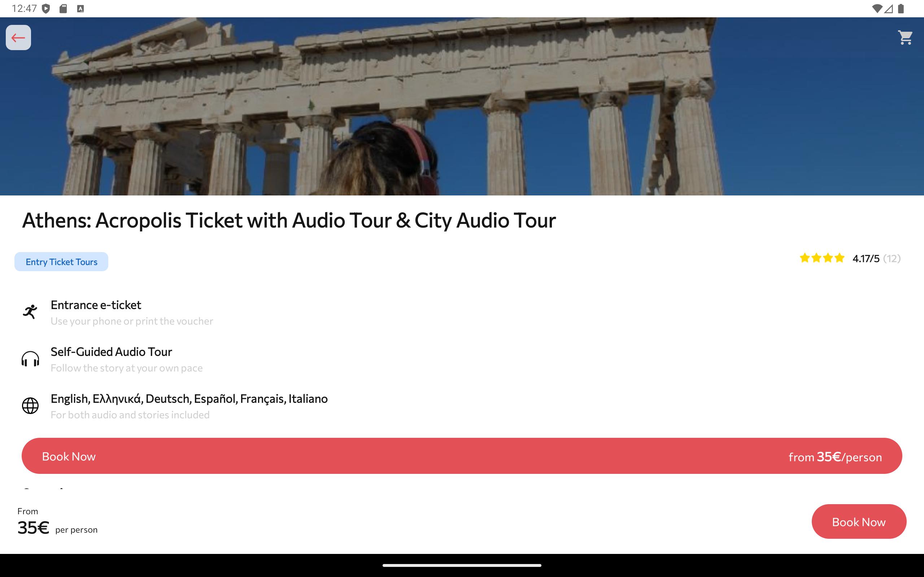Image resolution: width=924 pixels, height=577 pixels.
Task: Tap the available languages list text
Action: pyautogui.click(x=189, y=399)
